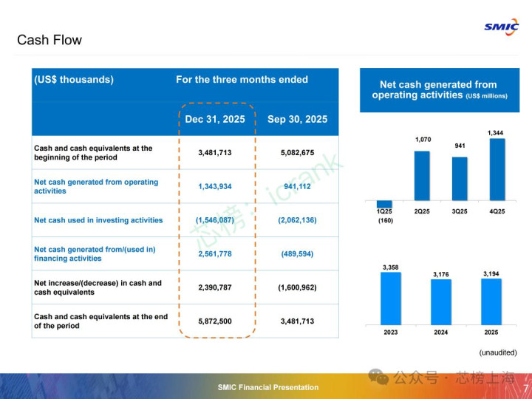Click the SMIC logo

point(502,27)
